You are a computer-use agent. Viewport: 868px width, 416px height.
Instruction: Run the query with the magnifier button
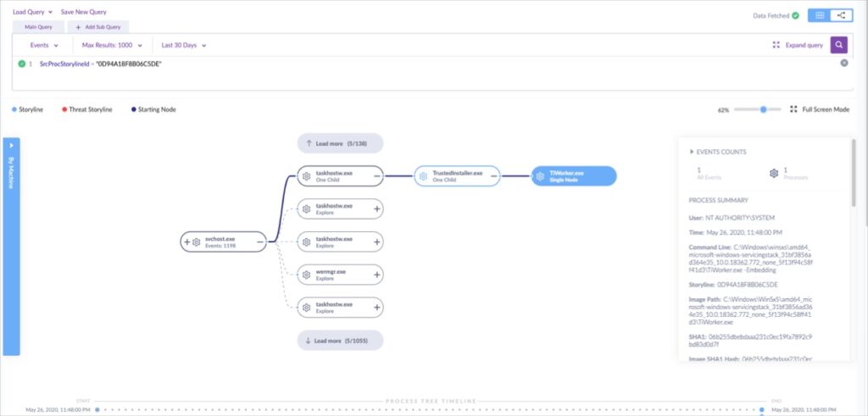[839, 45]
